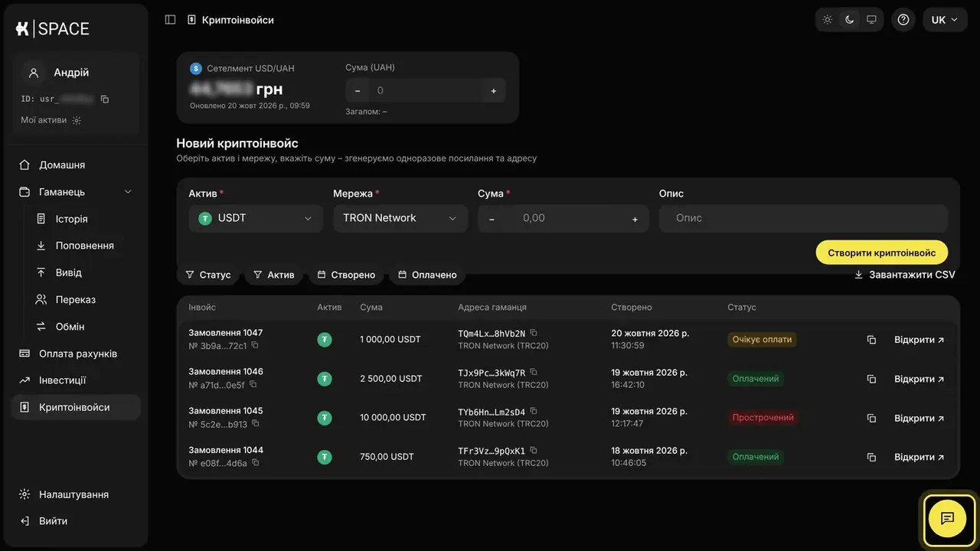Increase the invoice Сума amount
Viewport: 980px width, 551px height.
pos(635,219)
